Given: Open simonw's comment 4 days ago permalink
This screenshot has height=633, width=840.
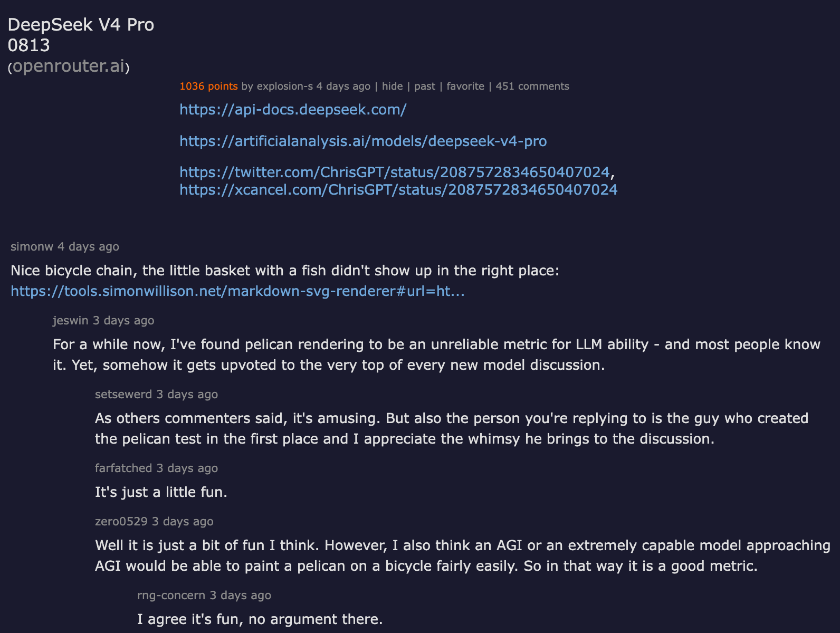Looking at the screenshot, I should 88,246.
